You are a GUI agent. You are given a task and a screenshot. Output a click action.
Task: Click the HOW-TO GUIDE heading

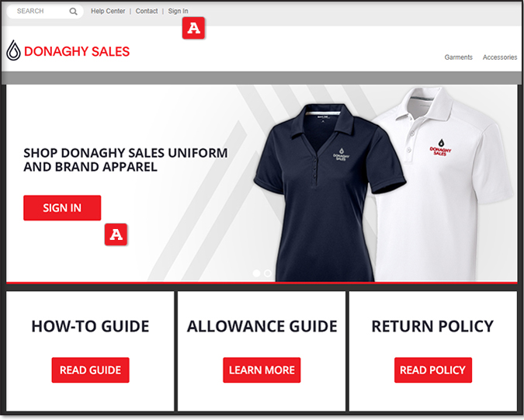point(90,326)
